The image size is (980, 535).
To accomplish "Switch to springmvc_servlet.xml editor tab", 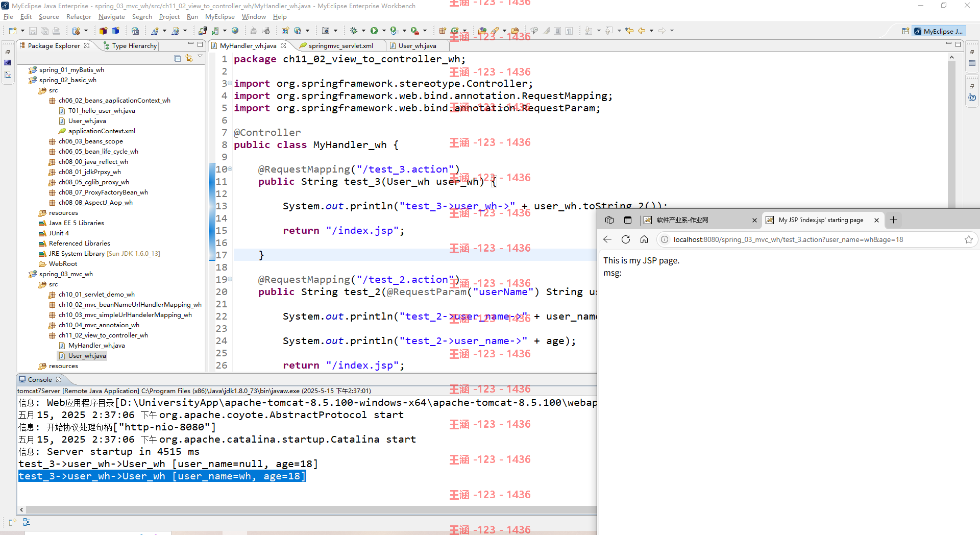I will 340,45.
